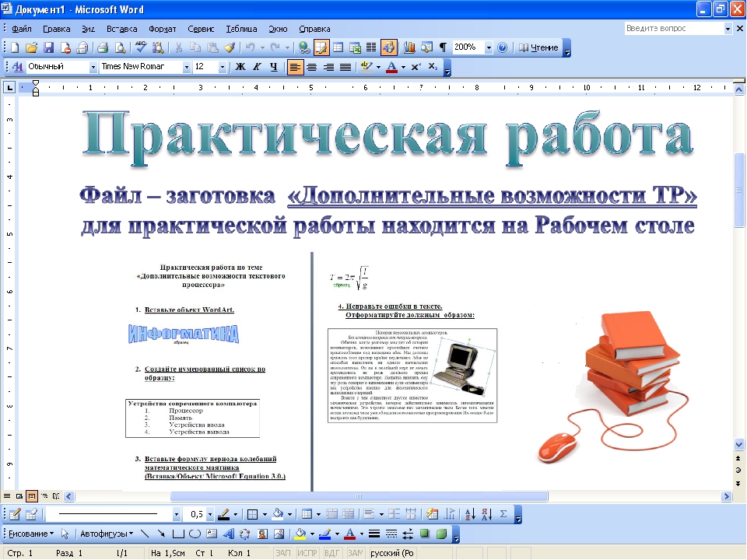Undo the last action arrow icon

click(251, 47)
